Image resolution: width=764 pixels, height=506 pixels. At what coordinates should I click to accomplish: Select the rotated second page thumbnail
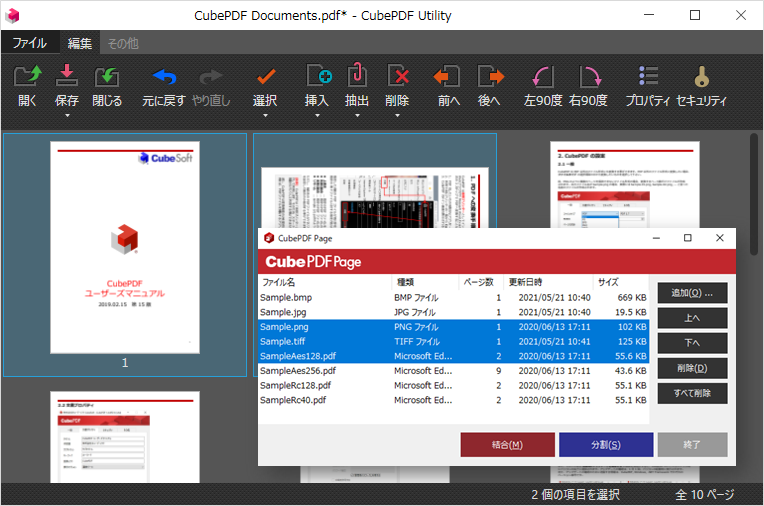375,197
